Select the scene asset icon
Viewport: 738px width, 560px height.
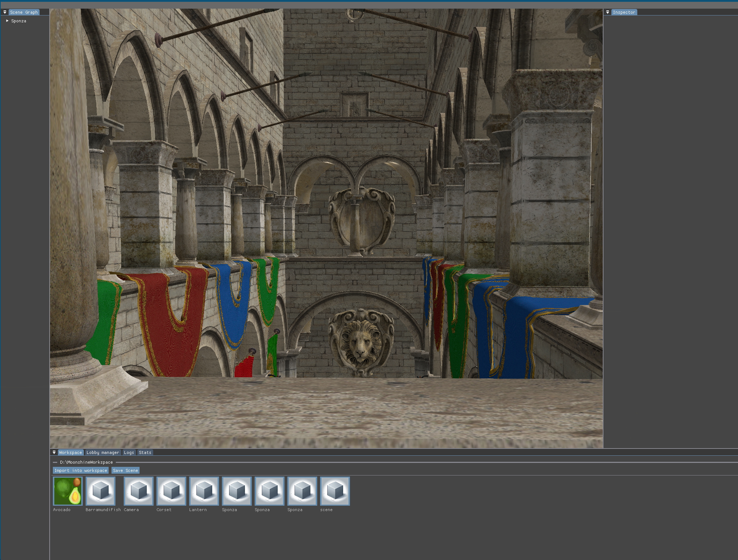tap(335, 491)
